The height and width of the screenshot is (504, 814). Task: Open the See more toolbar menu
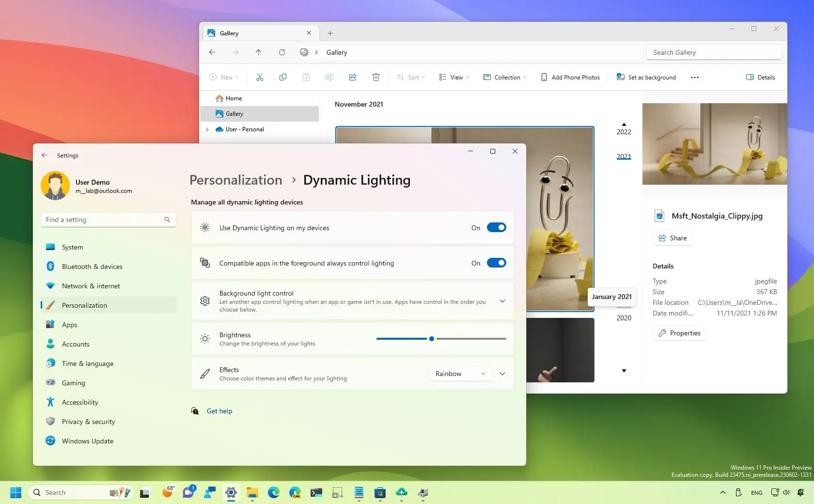pyautogui.click(x=694, y=77)
